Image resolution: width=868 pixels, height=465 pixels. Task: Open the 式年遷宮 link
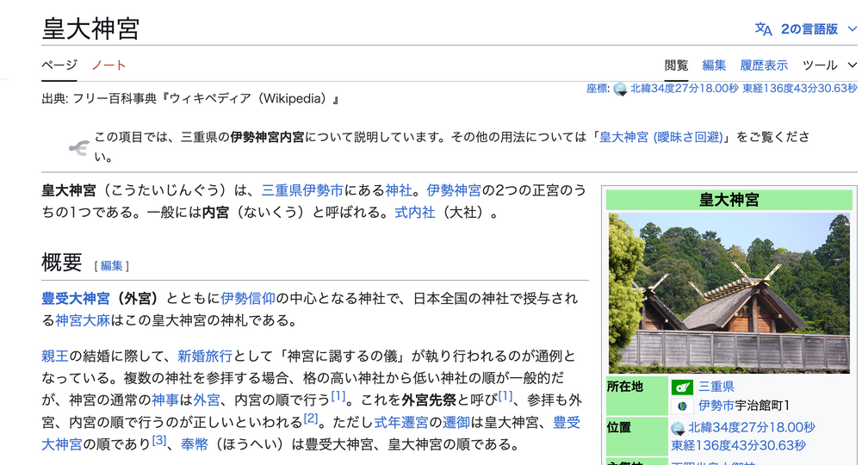point(401,422)
